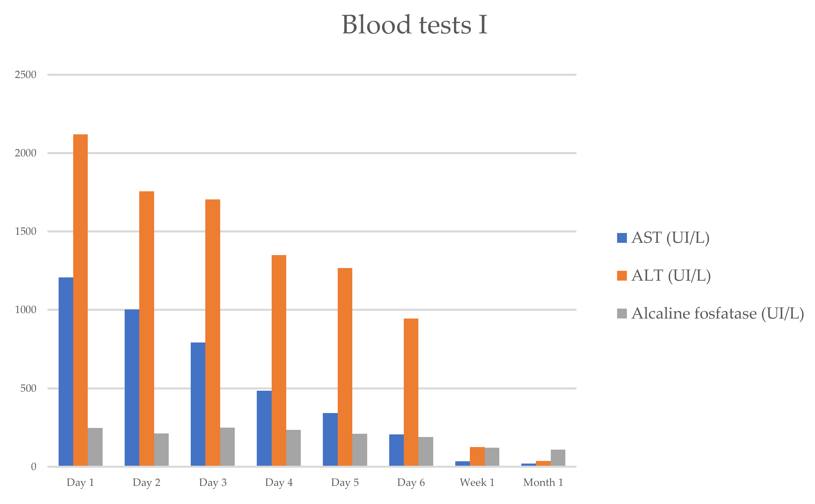Screen dimensions: 815x504
Task: Click the orange ALT legend swatch
Action: [622, 276]
